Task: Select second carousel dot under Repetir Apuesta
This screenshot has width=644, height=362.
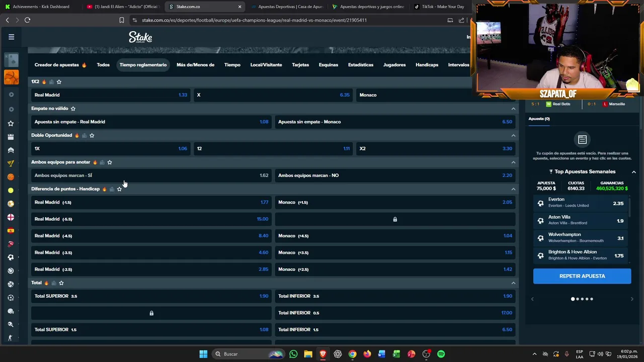Action: 578,299
